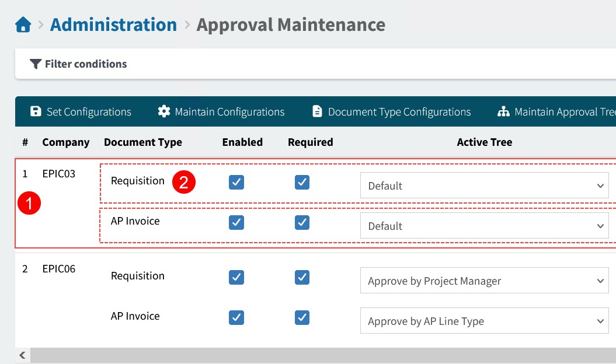This screenshot has width=616, height=364.
Task: Open Active Tree dropdown for EPIC03 Requisition
Action: (485, 185)
